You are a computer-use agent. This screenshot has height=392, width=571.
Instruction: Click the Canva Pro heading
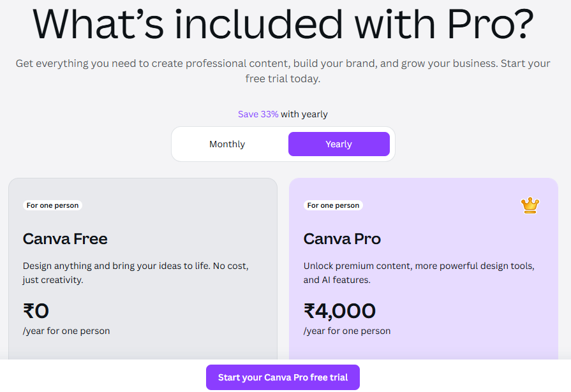pyautogui.click(x=342, y=240)
